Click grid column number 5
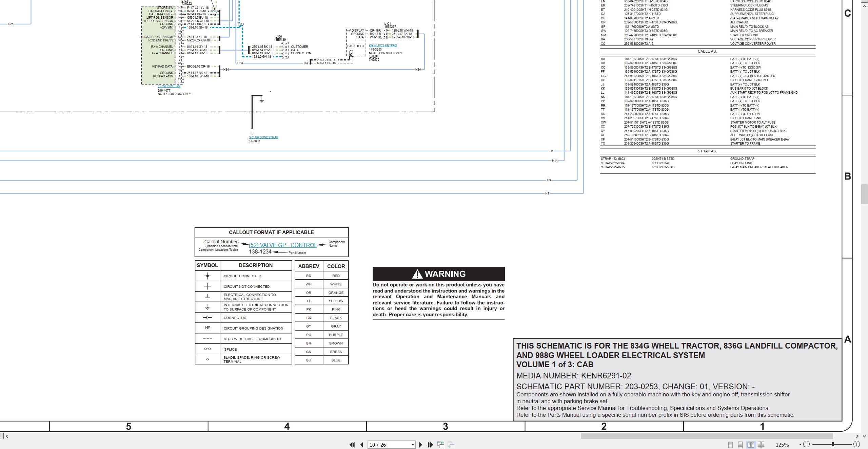Image resolution: width=868 pixels, height=449 pixels. [x=129, y=427]
